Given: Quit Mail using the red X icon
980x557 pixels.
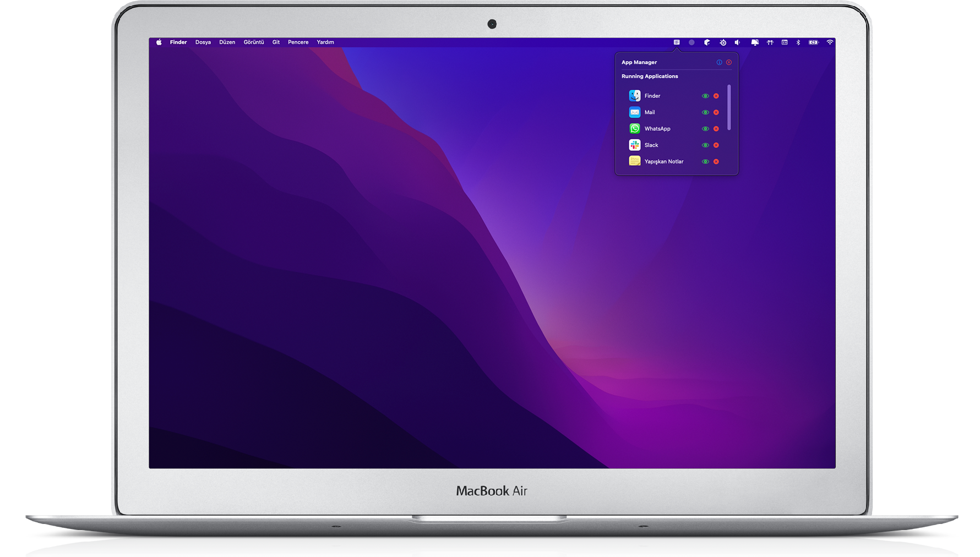Looking at the screenshot, I should (x=716, y=112).
